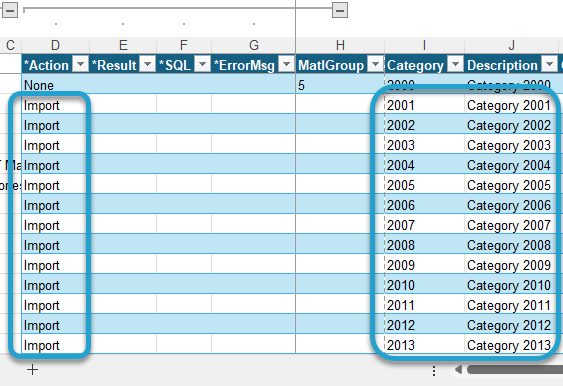Click the horizontal scrollbar left arrow
563x386 pixels.
[x=458, y=369]
